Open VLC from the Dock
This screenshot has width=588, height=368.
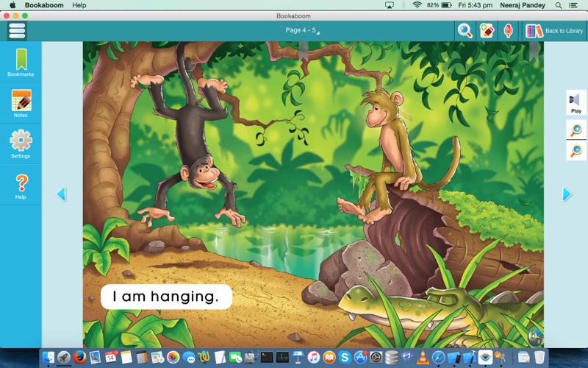pos(423,357)
